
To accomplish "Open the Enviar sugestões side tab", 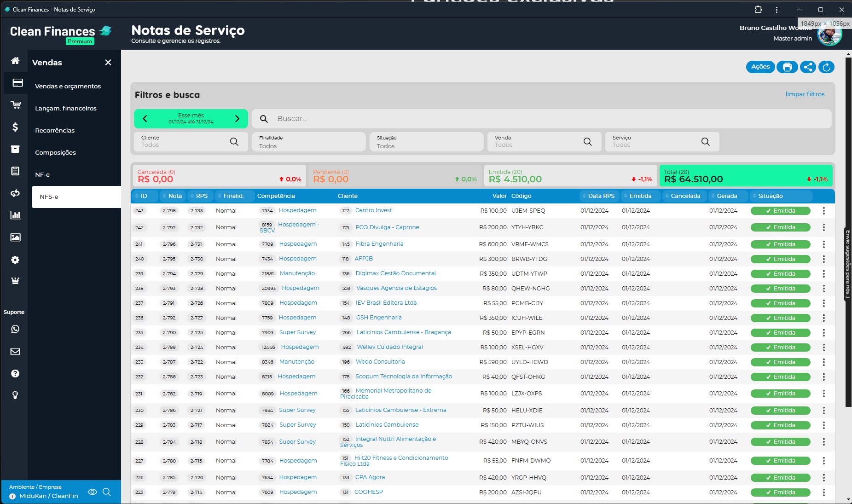I will (847, 265).
